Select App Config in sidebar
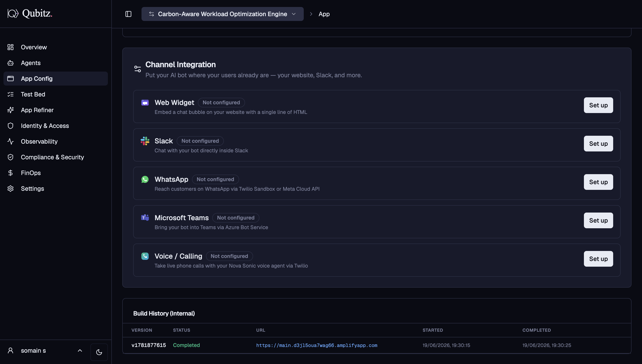 55,79
